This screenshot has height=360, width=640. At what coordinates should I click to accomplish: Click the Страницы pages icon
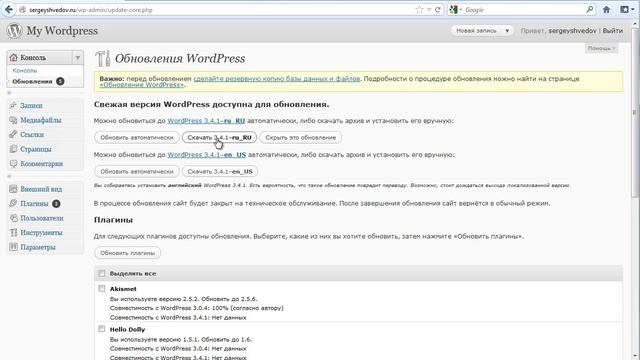(13, 149)
